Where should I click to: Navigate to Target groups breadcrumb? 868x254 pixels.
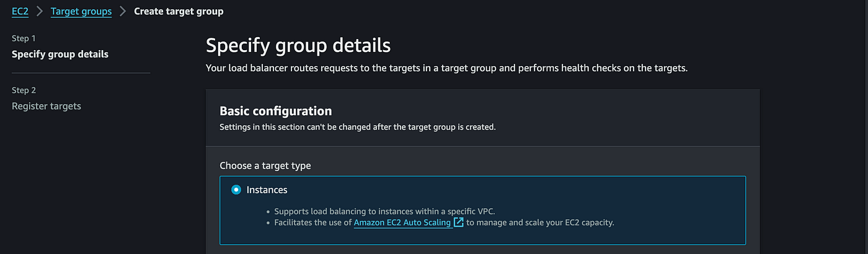click(81, 11)
